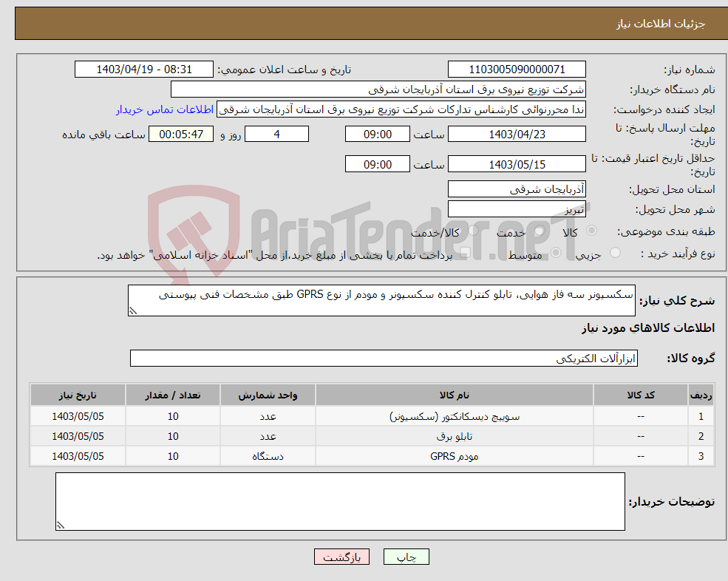Image resolution: width=728 pixels, height=581 pixels.
Task: Click the remaining days field showing 4
Action: 276,135
